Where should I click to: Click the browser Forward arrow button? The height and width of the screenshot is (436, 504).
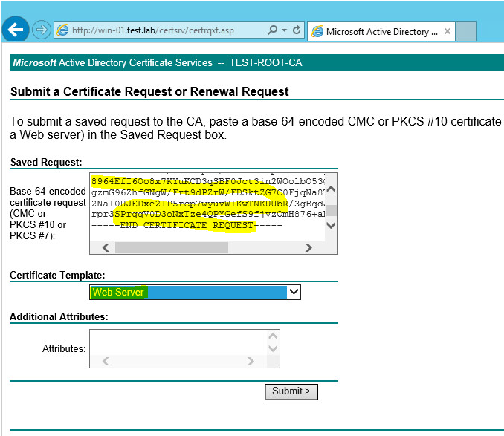tap(42, 30)
